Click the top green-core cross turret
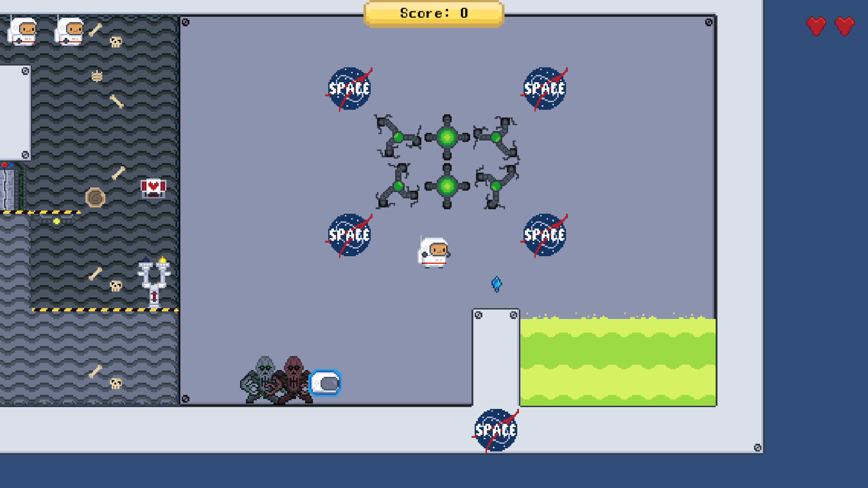868x488 pixels. point(447,137)
